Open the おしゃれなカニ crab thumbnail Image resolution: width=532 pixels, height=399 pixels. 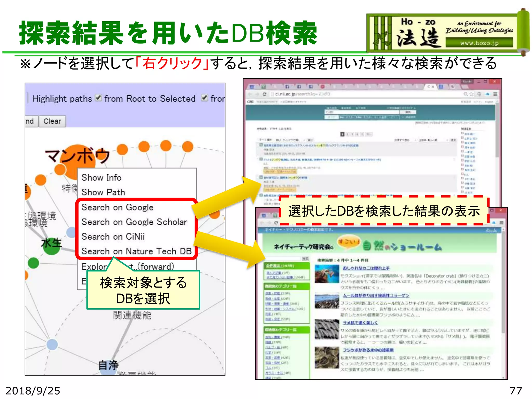click(327, 274)
